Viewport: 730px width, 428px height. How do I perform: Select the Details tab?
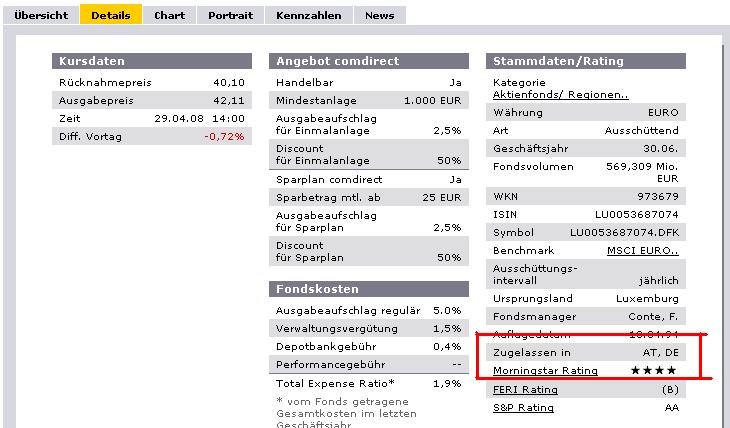click(x=111, y=15)
